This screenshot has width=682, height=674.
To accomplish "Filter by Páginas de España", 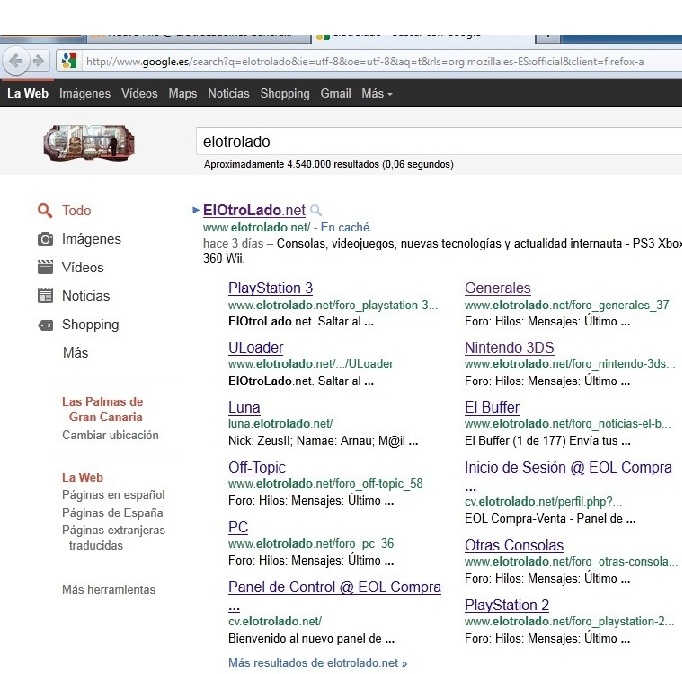I will pos(113,513).
